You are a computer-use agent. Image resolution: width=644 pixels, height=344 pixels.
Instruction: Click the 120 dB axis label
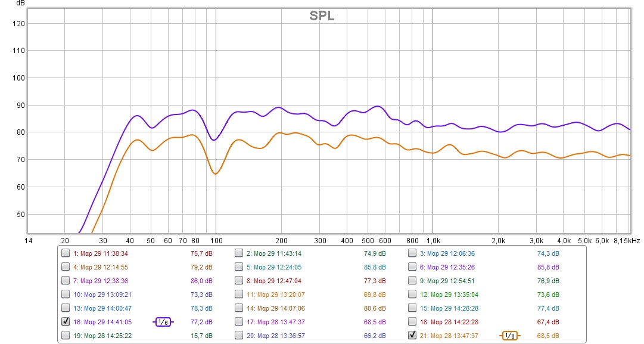tap(18, 24)
